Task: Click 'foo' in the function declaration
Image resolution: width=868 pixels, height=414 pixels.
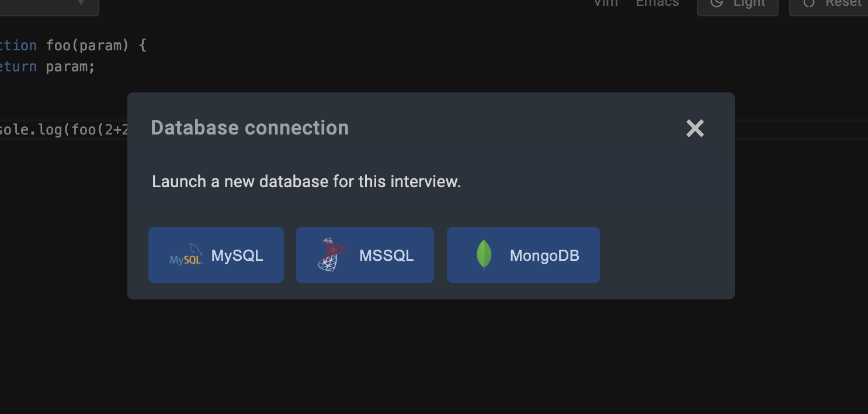Action: tap(58, 45)
